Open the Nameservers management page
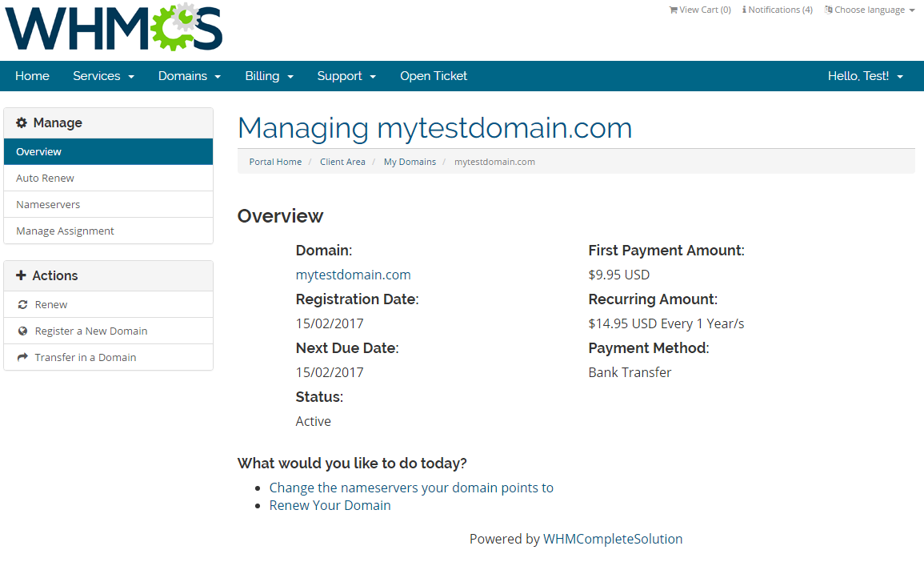 click(47, 204)
